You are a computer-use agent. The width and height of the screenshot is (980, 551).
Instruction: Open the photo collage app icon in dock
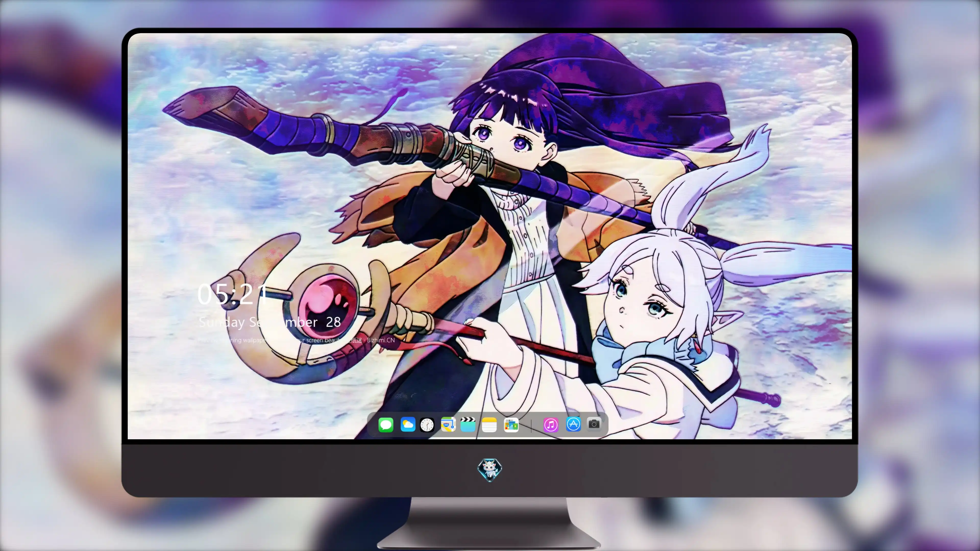pyautogui.click(x=511, y=425)
